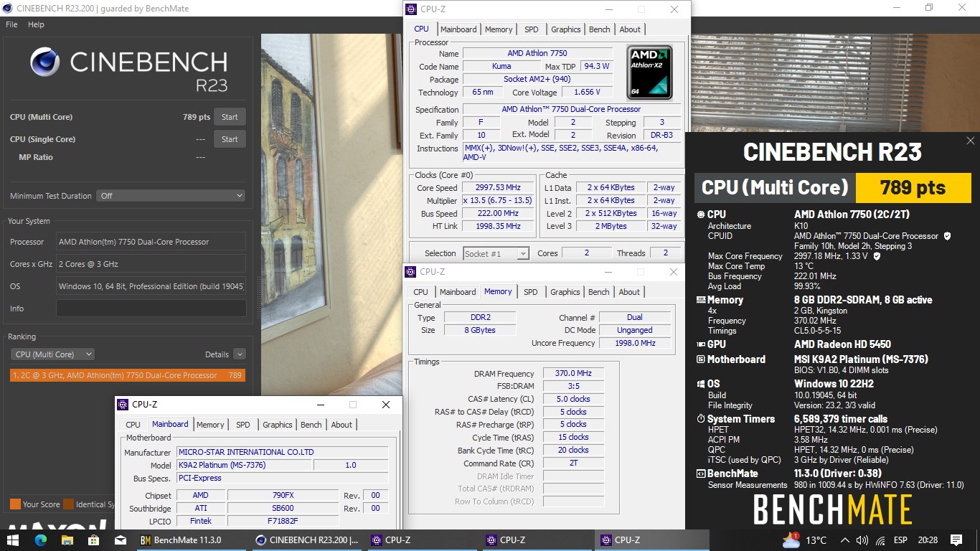
Task: Open the Windows notification center
Action: tap(956, 540)
